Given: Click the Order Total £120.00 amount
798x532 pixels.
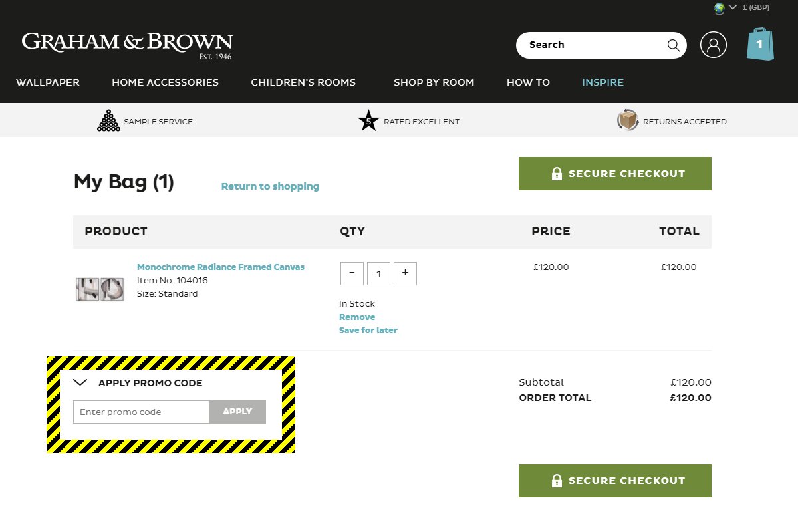Looking at the screenshot, I should 690,398.
